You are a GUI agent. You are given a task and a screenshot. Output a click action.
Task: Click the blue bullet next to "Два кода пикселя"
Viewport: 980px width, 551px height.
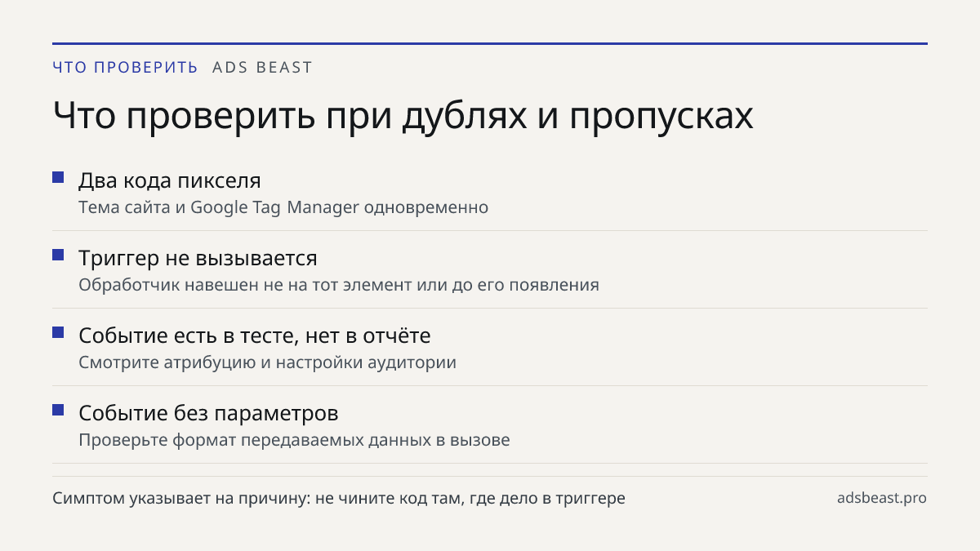(x=58, y=178)
